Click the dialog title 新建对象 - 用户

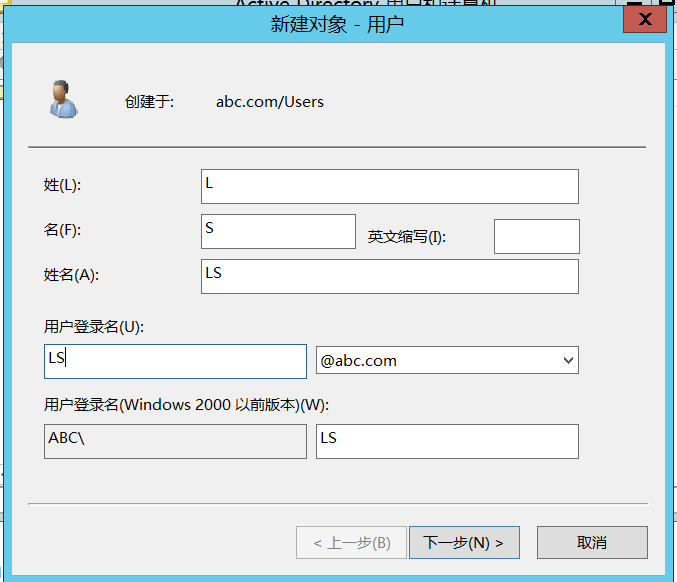tap(337, 24)
